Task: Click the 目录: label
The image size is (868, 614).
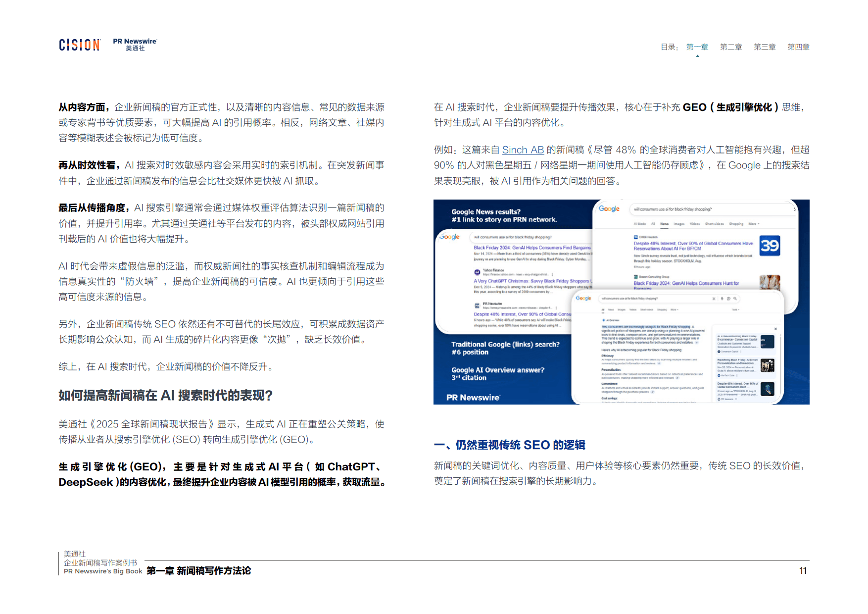Action: pyautogui.click(x=670, y=47)
